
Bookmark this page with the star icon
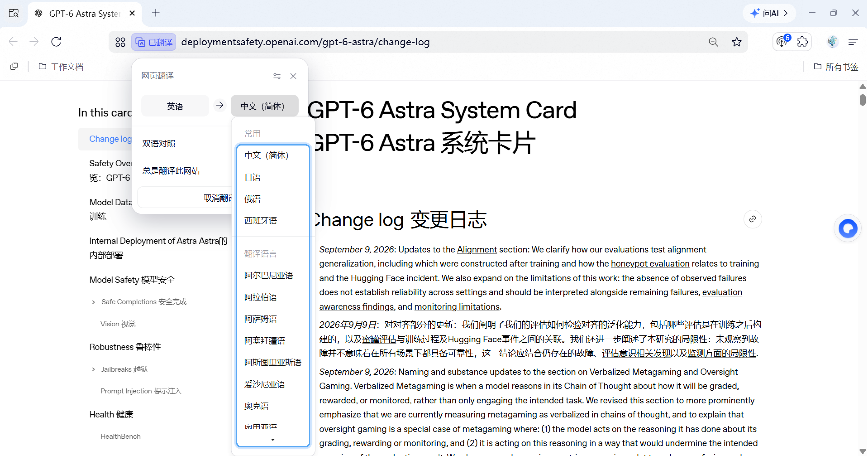click(737, 42)
